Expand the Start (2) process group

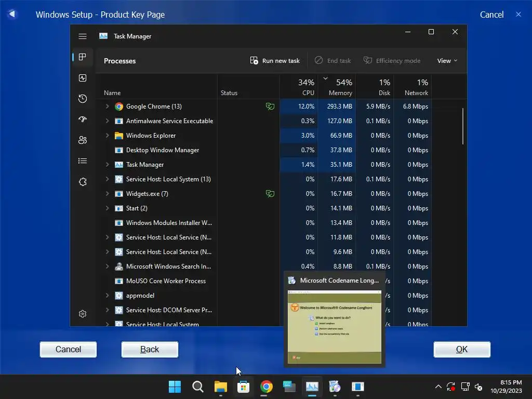(107, 208)
